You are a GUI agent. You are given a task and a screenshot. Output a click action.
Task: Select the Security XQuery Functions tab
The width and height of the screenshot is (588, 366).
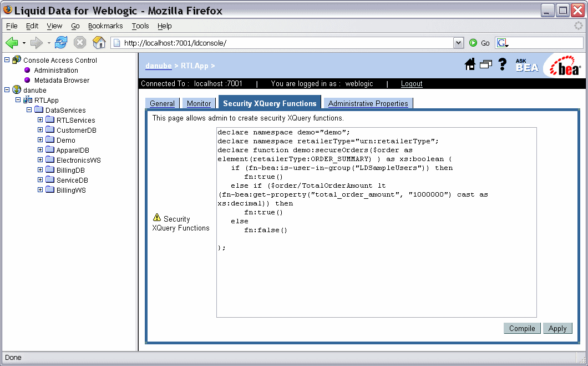point(270,103)
